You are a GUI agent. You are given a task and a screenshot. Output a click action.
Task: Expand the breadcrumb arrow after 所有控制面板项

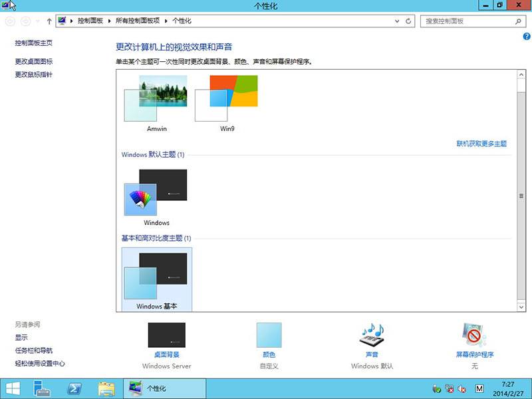(166, 21)
